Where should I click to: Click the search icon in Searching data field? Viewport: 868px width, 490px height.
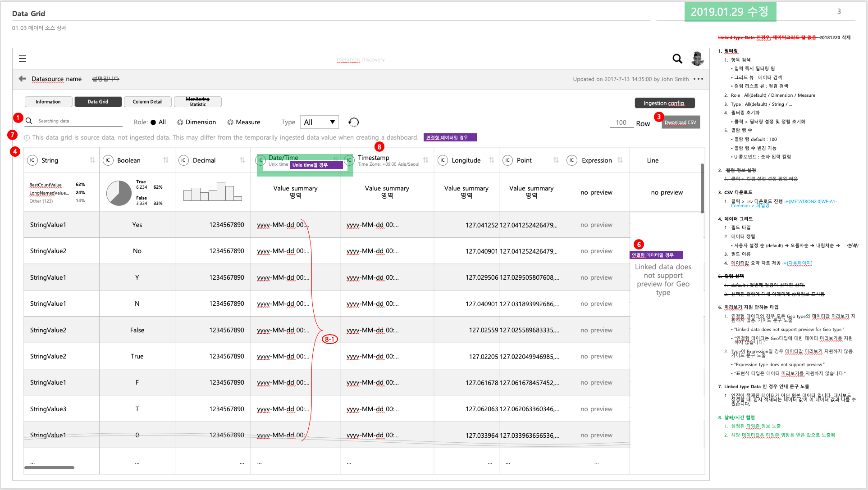coord(29,121)
